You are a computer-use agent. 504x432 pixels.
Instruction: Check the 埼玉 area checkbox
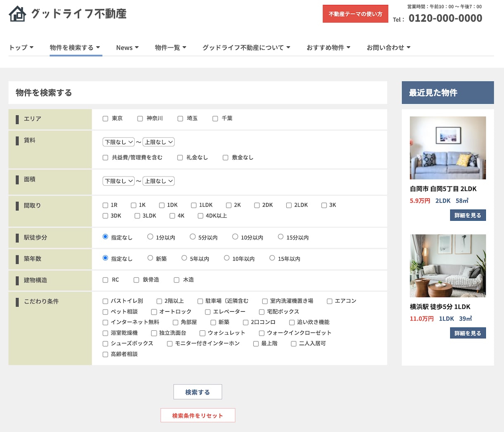click(180, 119)
